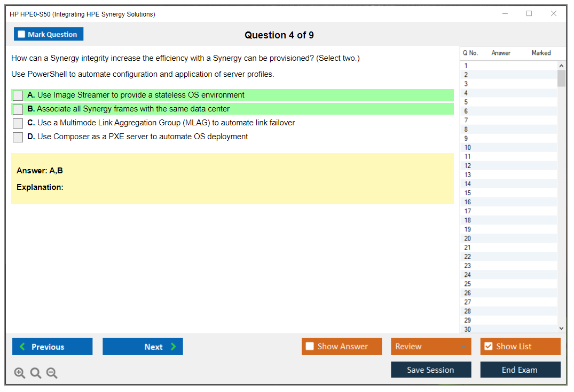Toggle the Show Answer checkbox
This screenshot has height=392, width=574.
pyautogui.click(x=310, y=347)
